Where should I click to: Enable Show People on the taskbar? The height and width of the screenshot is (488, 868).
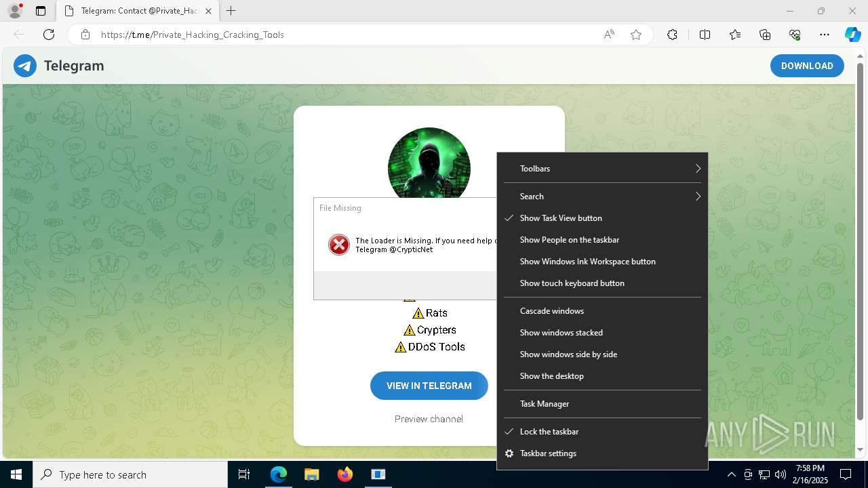602,240
